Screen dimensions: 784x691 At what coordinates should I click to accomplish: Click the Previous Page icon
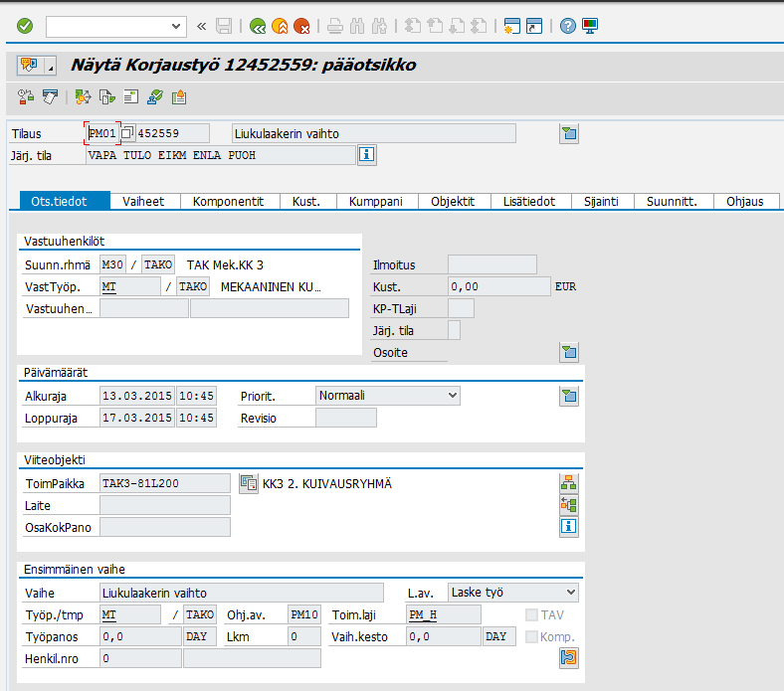click(435, 26)
